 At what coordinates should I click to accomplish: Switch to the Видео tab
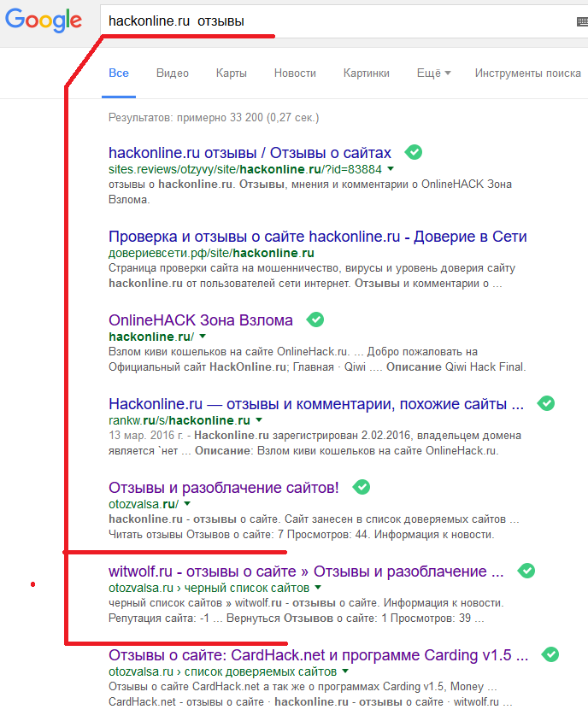point(173,73)
